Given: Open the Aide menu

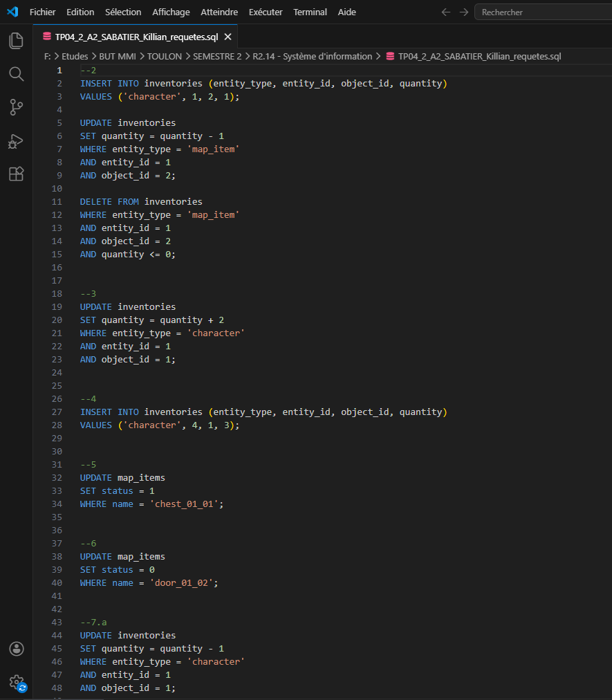Looking at the screenshot, I should point(347,12).
